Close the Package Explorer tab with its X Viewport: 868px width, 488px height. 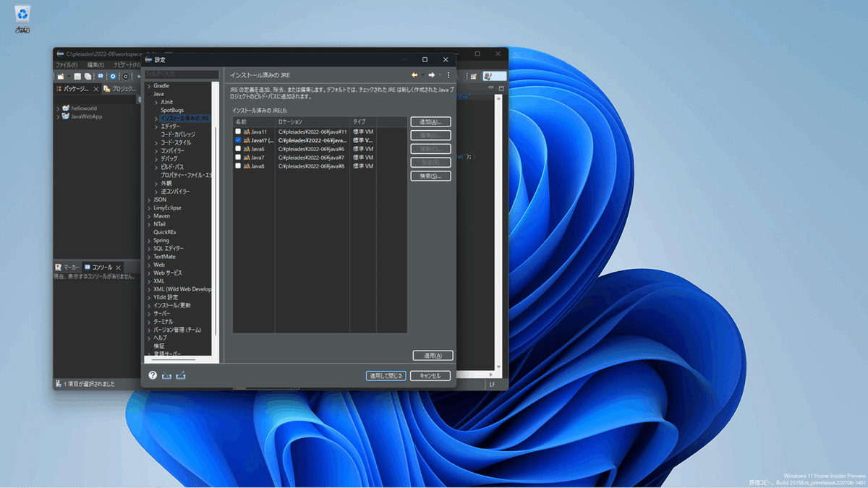coord(96,89)
